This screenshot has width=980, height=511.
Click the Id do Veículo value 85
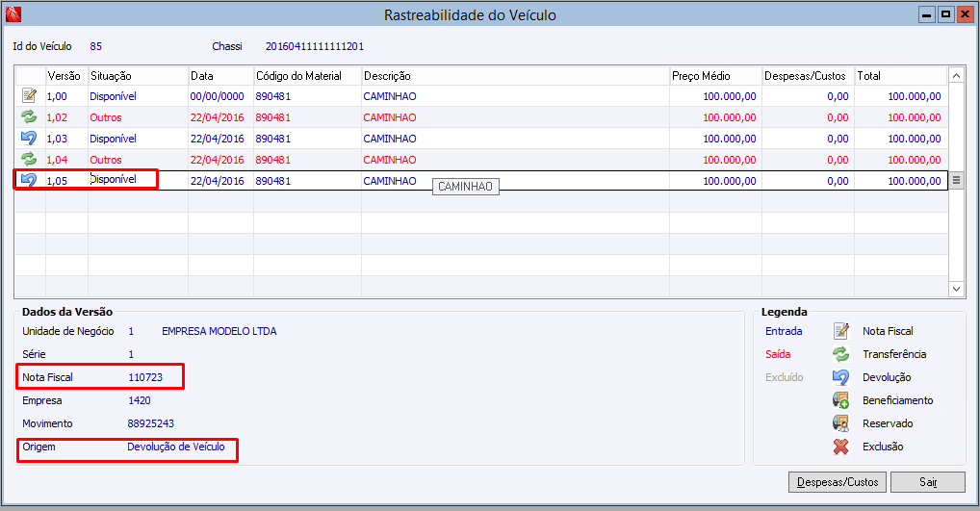[x=95, y=46]
